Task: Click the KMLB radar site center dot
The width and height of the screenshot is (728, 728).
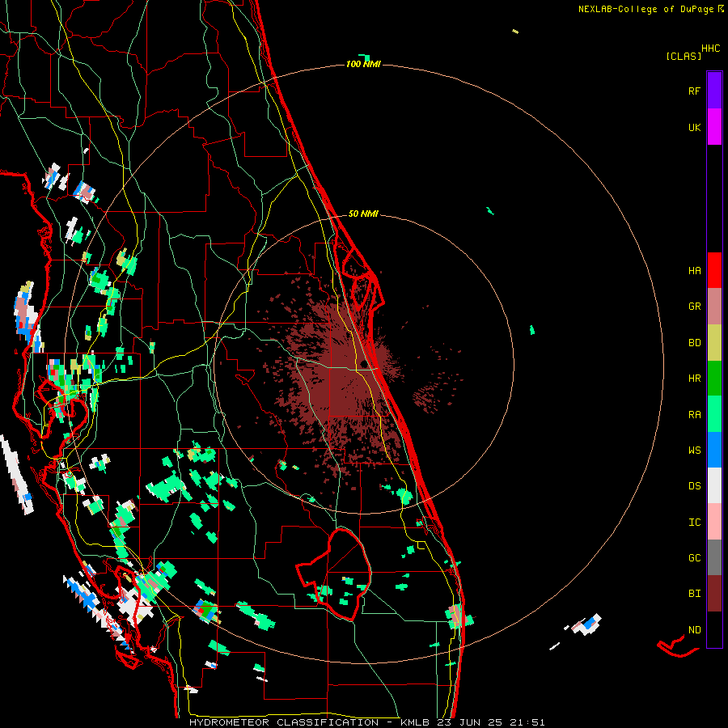Action: pos(363,363)
